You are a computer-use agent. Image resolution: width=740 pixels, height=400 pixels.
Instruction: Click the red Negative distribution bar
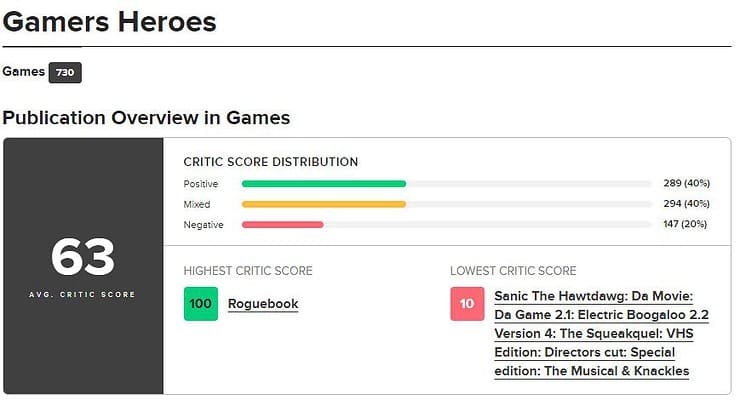(283, 225)
